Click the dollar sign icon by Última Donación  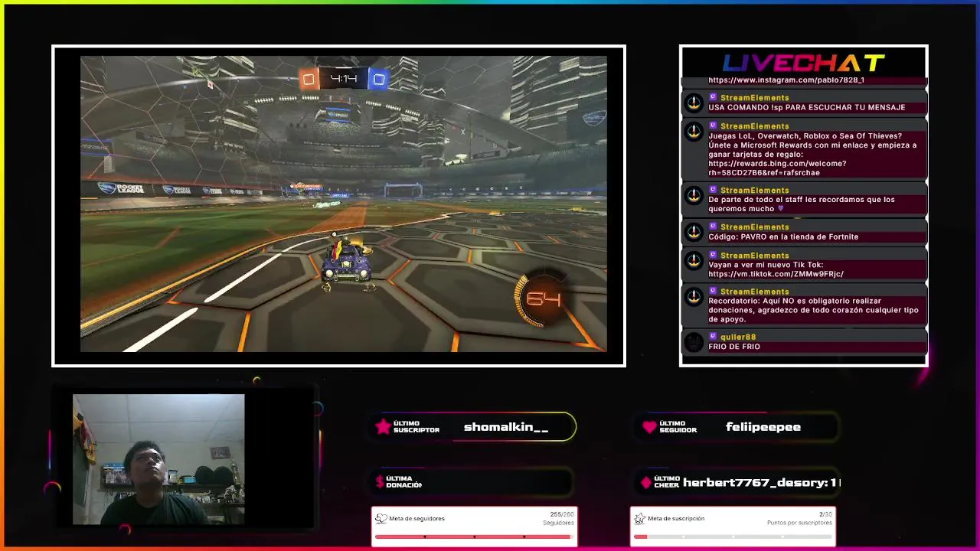(380, 482)
